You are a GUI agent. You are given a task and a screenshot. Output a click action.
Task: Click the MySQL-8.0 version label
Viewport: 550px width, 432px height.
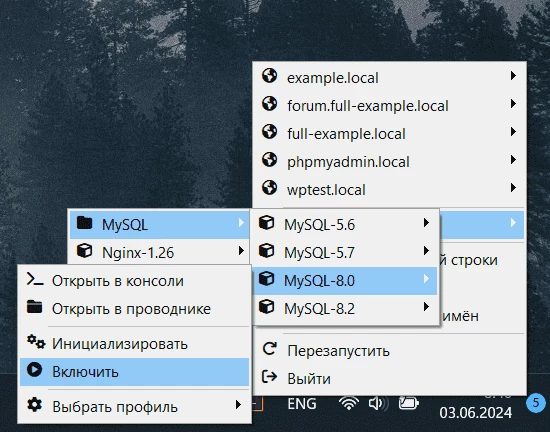pos(320,281)
